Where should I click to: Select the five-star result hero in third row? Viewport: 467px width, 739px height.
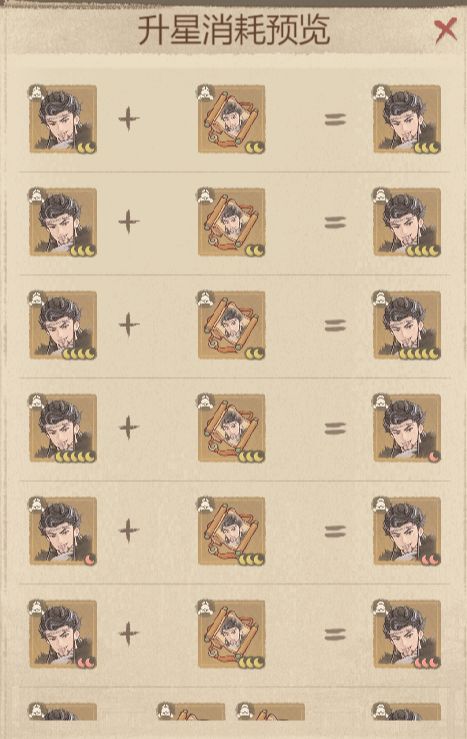(406, 325)
